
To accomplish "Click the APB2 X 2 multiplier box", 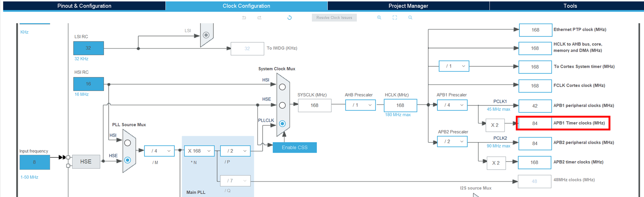I will point(496,163).
